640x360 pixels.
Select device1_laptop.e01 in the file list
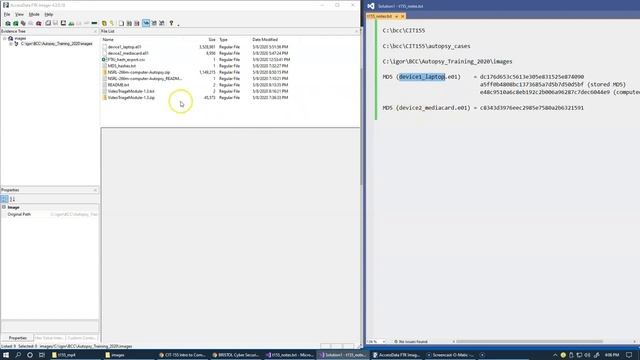click(x=124, y=47)
